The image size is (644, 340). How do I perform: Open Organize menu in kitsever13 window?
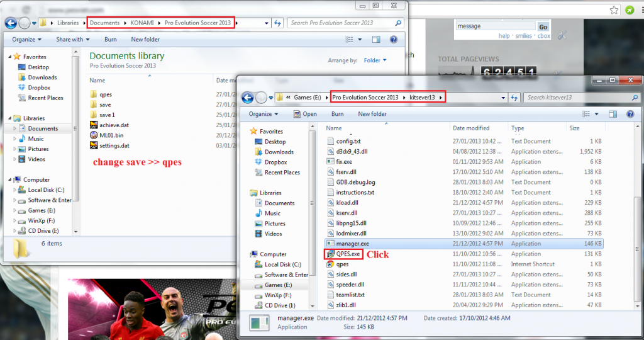click(x=264, y=114)
